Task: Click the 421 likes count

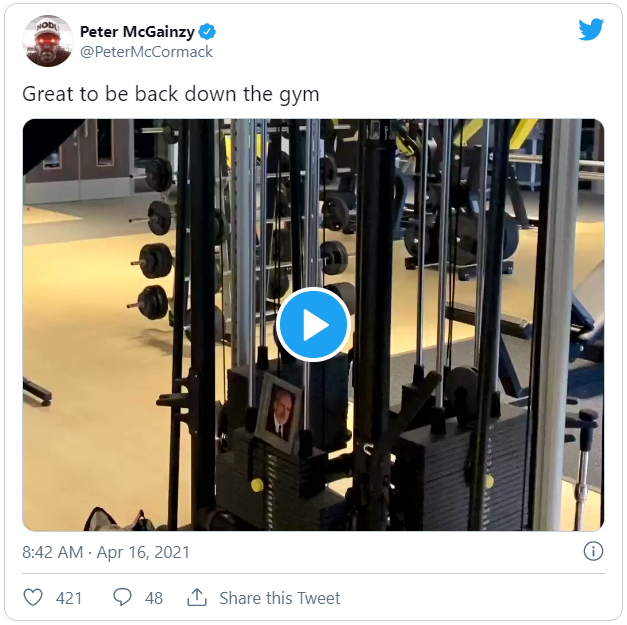Action: click(x=69, y=598)
